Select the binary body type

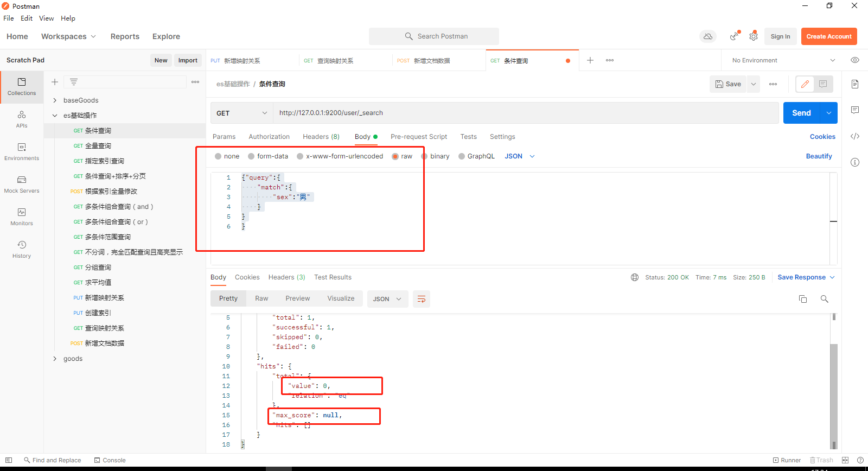[435, 156]
